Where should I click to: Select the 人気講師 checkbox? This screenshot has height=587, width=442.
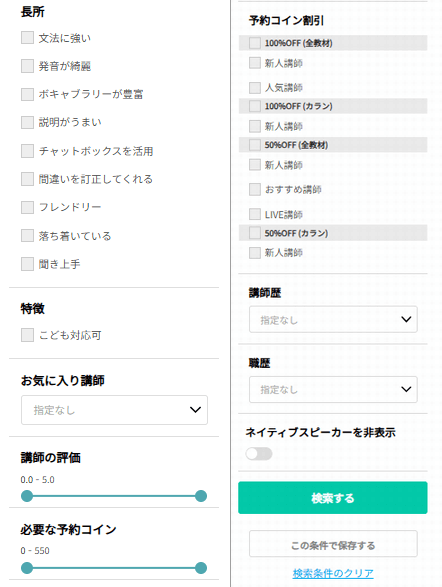(255, 88)
